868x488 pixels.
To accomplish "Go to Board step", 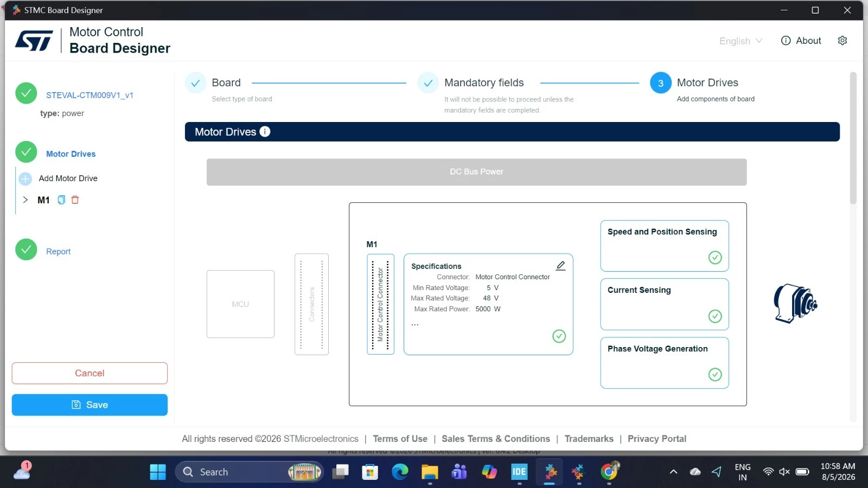I will [x=226, y=83].
